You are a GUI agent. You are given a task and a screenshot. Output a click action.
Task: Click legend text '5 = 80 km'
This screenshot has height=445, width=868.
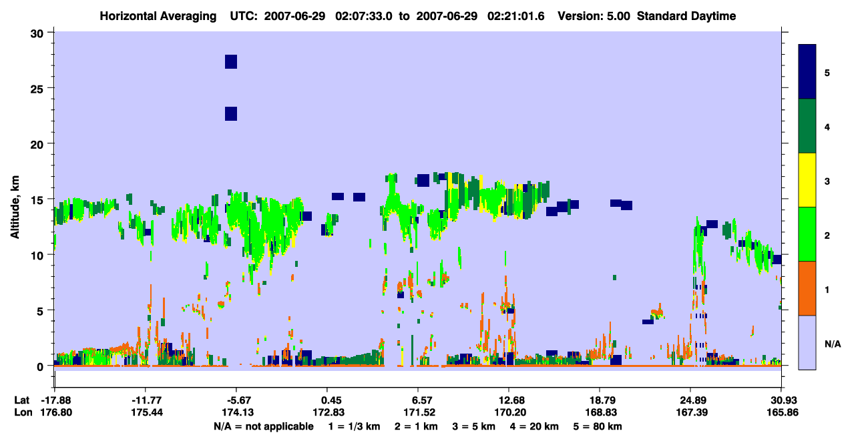(599, 426)
